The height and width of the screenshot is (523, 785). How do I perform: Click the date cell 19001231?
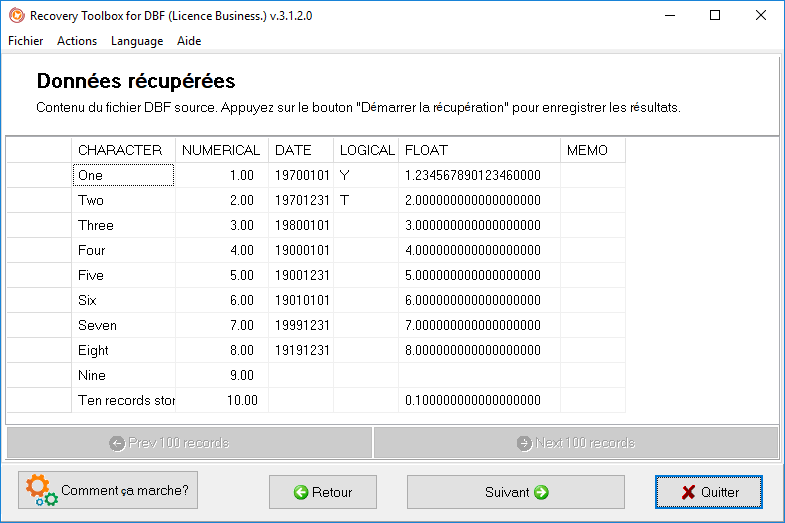tap(301, 275)
